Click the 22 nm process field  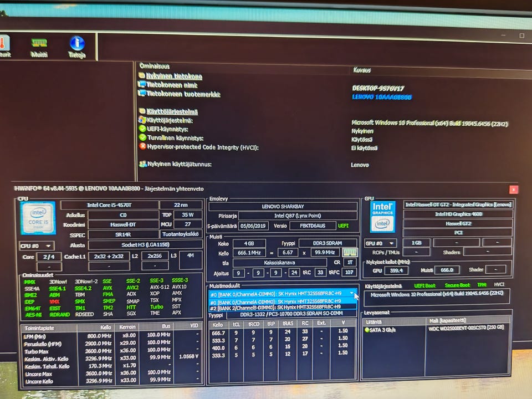pyautogui.click(x=181, y=205)
